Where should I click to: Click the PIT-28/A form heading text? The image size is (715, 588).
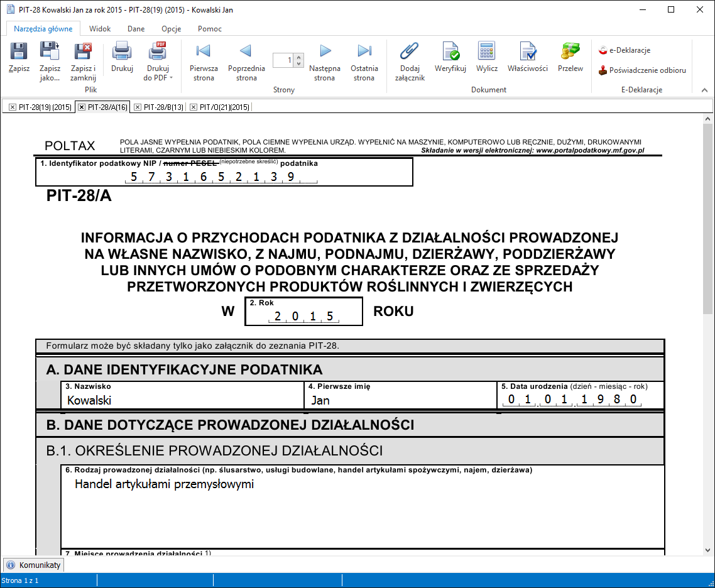point(79,195)
